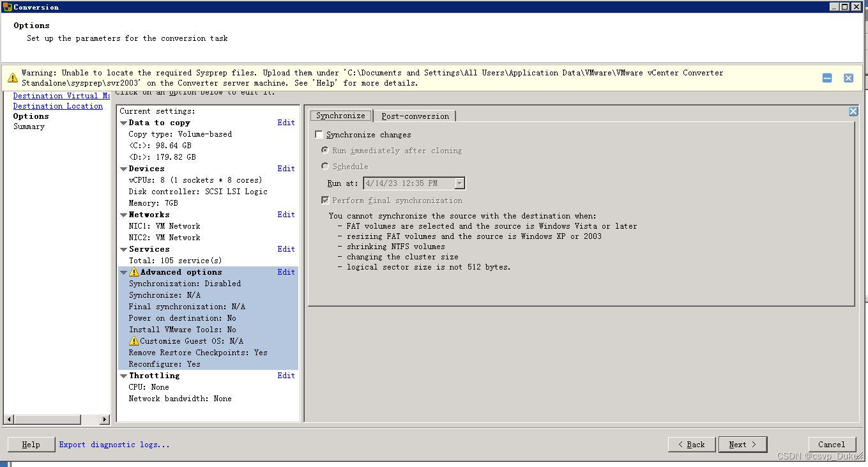Click Next to continue the wizard
Screen dimensions: 868x467
coord(742,444)
